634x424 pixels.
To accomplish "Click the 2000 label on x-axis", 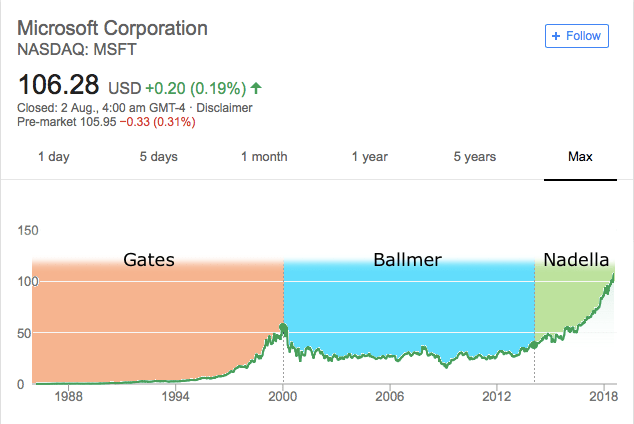I will click(283, 395).
